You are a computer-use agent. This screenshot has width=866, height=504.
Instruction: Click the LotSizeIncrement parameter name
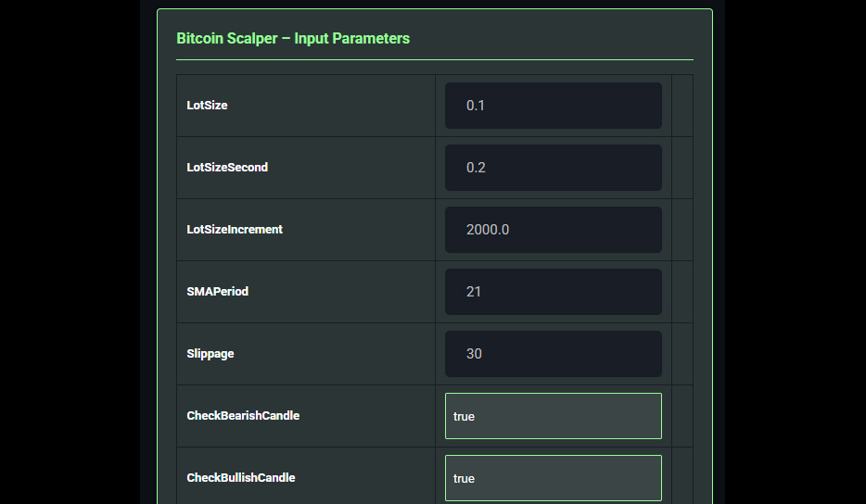235,230
